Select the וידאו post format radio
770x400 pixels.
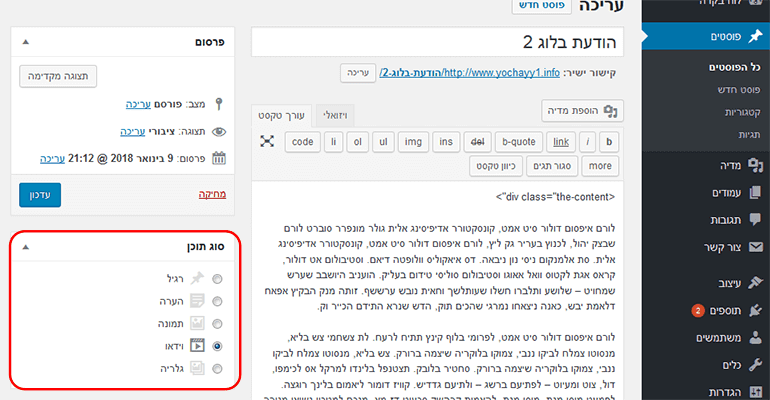tap(217, 346)
